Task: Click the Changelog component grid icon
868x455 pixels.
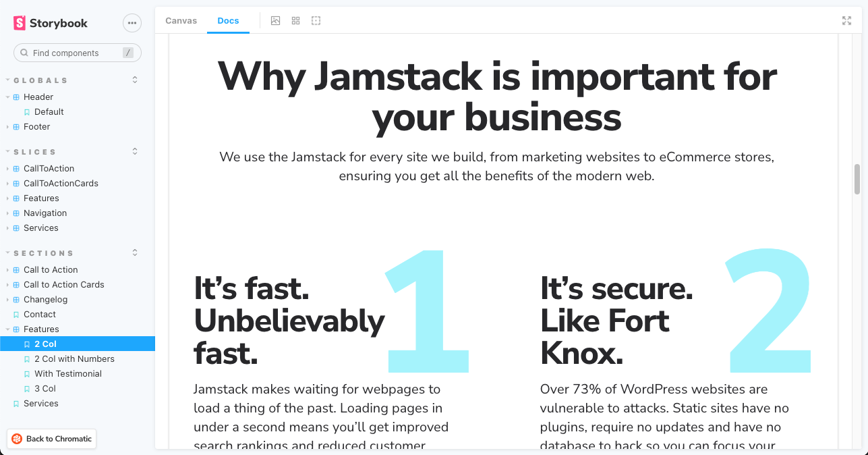Action: click(x=16, y=300)
